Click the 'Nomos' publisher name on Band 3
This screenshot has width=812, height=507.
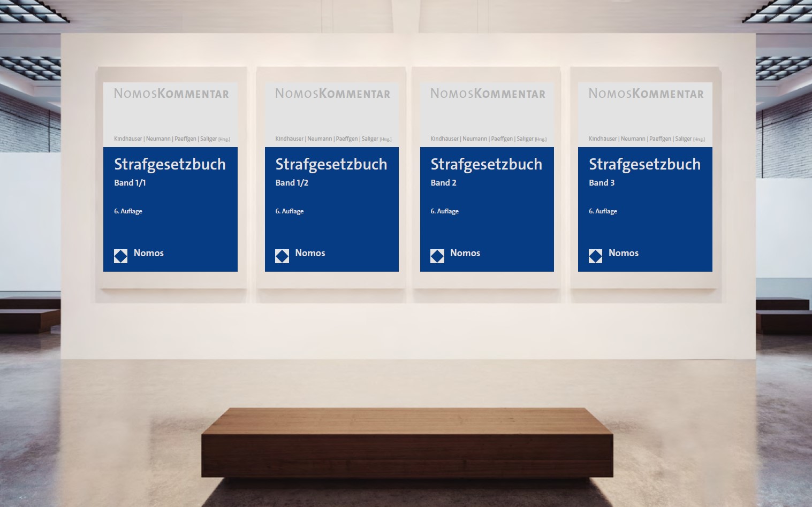624,253
